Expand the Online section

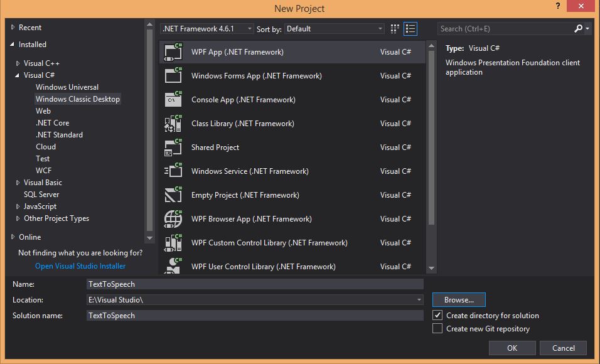click(13, 237)
